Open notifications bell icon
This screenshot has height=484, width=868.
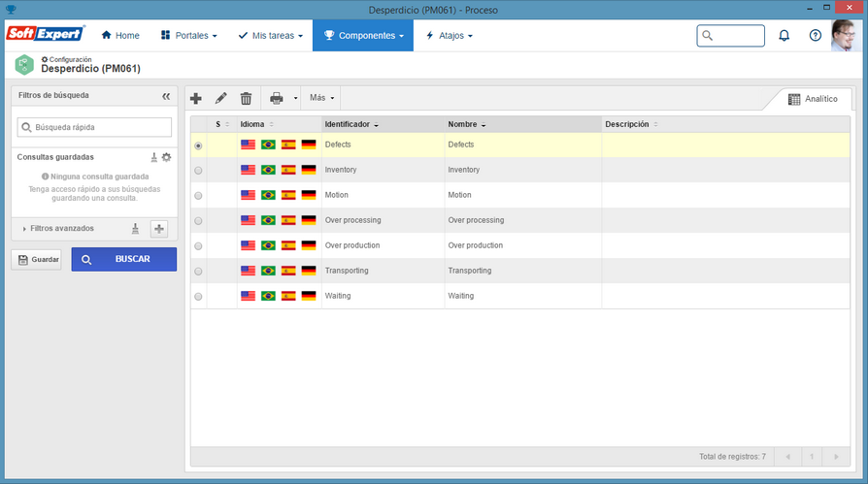point(784,35)
